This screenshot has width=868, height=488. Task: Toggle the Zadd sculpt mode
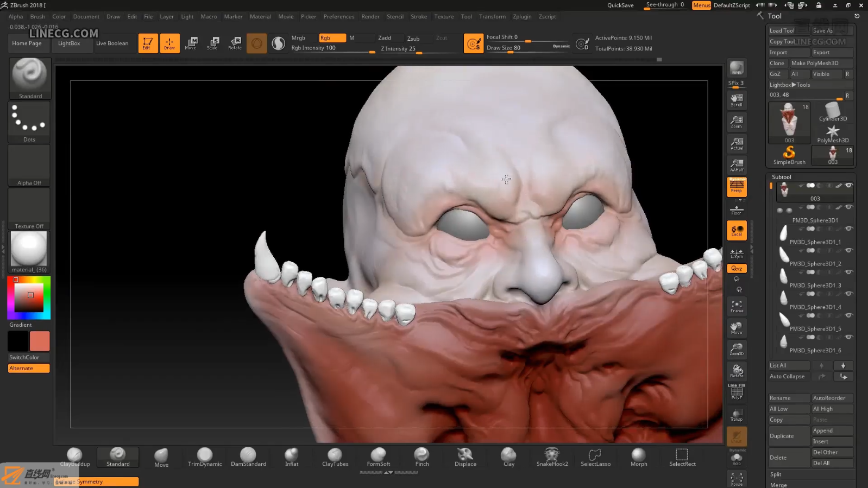click(x=385, y=38)
